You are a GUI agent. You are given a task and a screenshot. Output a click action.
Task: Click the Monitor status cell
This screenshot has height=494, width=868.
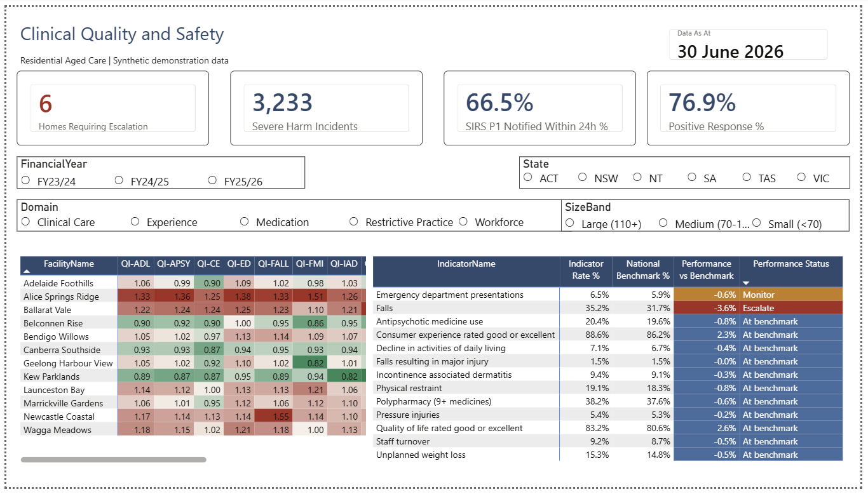tap(791, 295)
